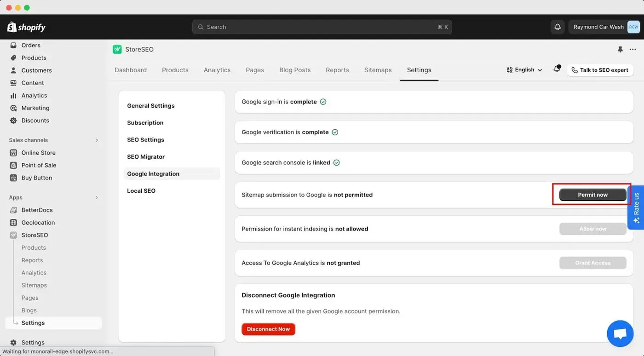Click the green checkmark beside Google sign-in

point(323,102)
